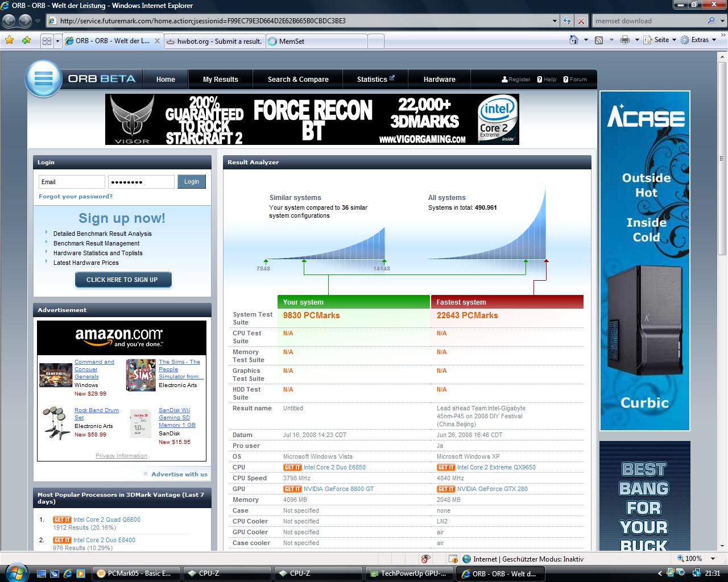This screenshot has height=582, width=728.
Task: Open the Favorites star icon
Action: (9, 40)
